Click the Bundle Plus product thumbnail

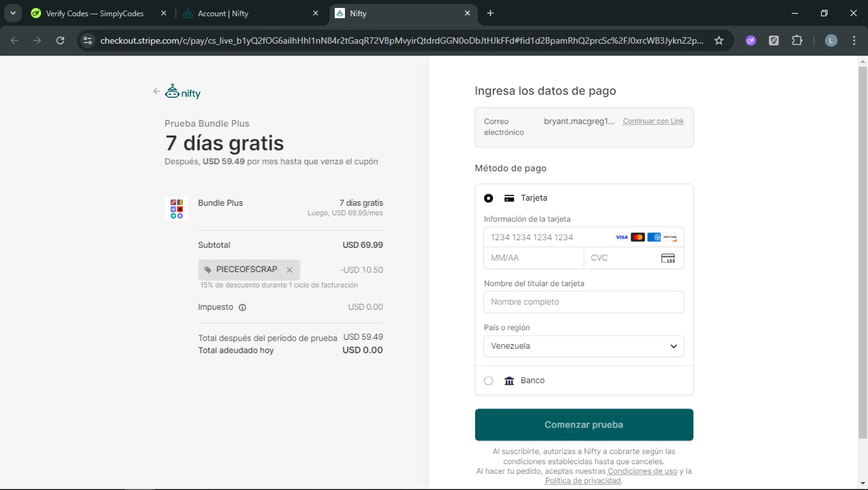176,209
